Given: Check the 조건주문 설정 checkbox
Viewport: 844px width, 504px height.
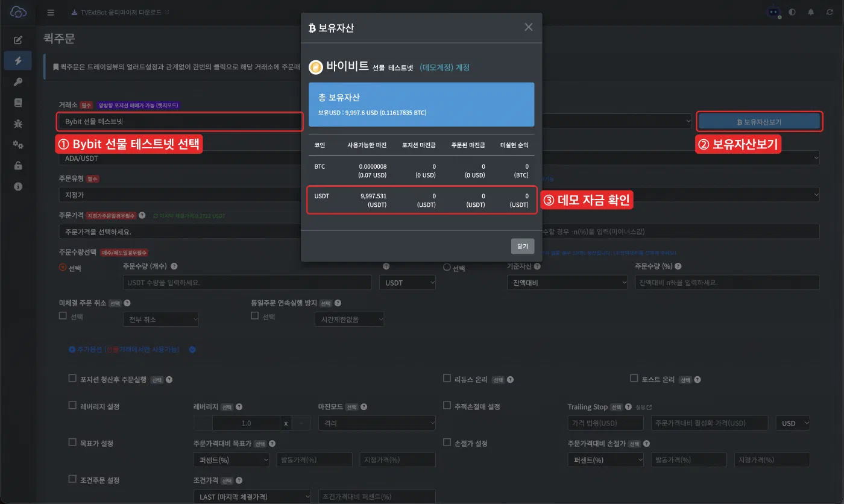Looking at the screenshot, I should point(72,479).
